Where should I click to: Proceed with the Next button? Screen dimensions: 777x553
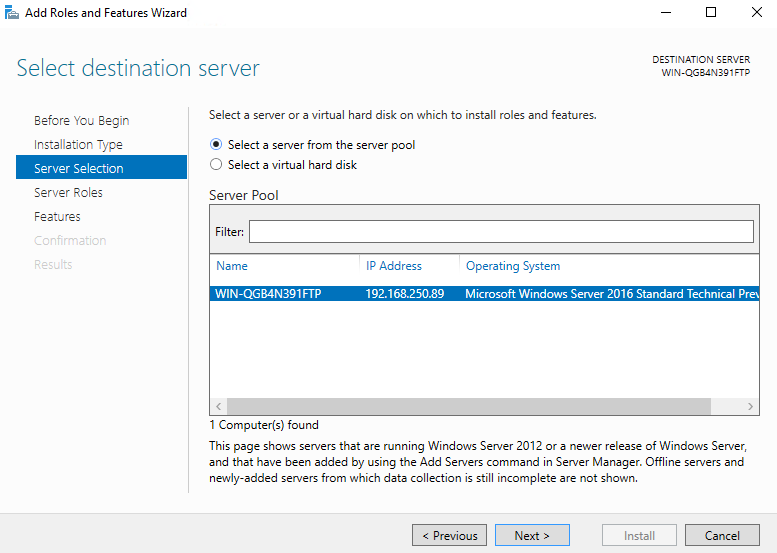coord(532,535)
